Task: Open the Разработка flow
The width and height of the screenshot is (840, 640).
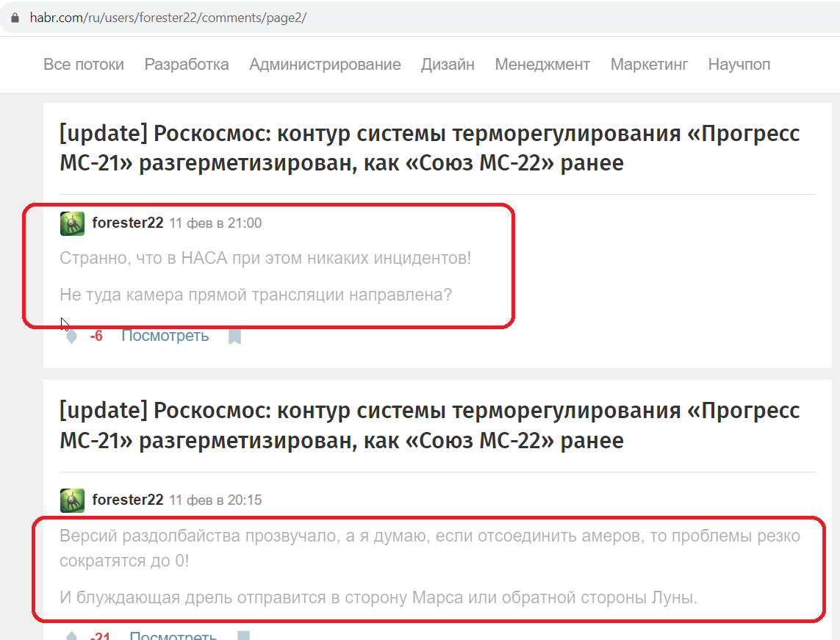Action: (187, 64)
